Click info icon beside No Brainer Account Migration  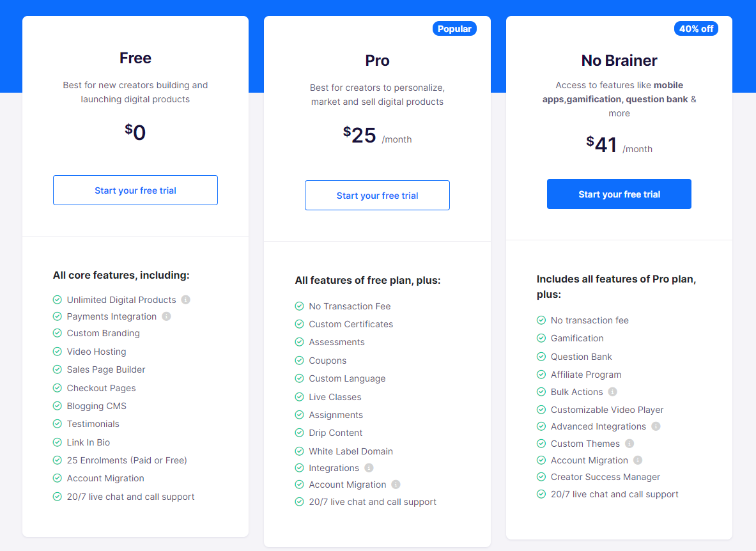pos(638,460)
